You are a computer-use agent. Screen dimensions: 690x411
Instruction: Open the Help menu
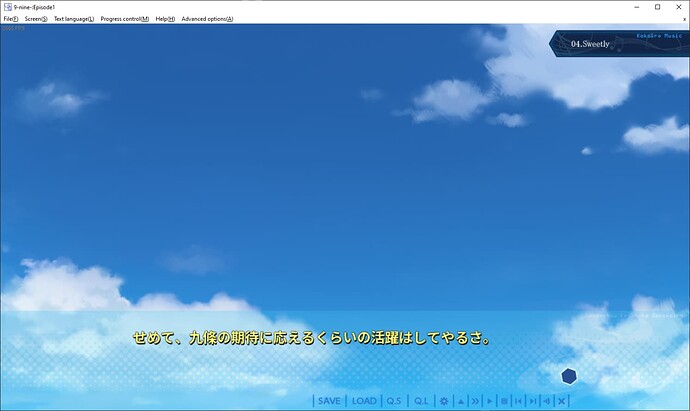165,19
